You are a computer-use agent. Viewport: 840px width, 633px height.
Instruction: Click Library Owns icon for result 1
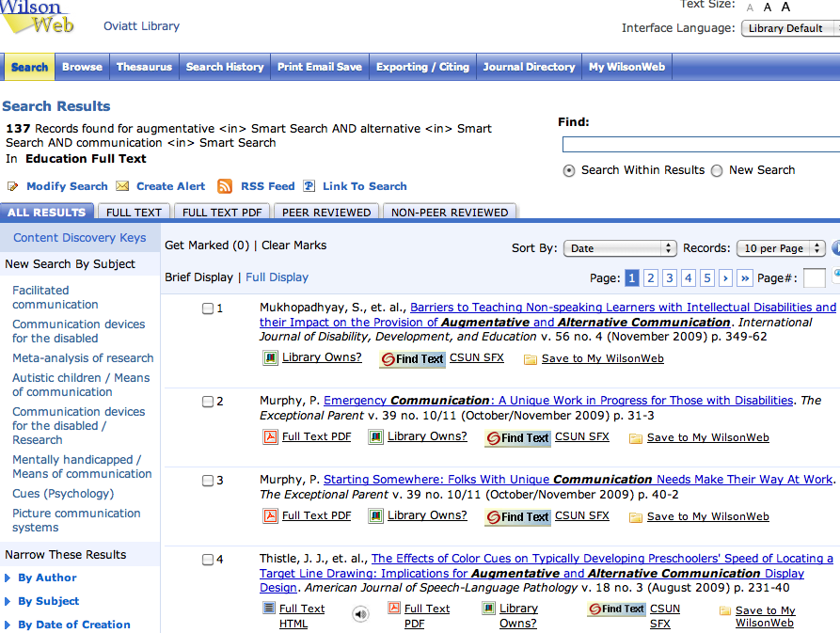tap(271, 357)
